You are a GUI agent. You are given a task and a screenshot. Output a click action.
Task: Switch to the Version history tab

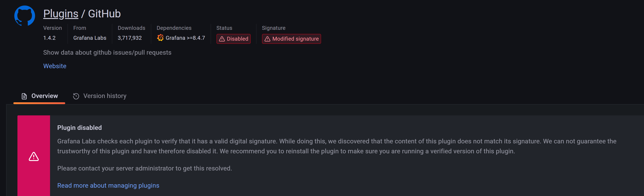point(105,96)
